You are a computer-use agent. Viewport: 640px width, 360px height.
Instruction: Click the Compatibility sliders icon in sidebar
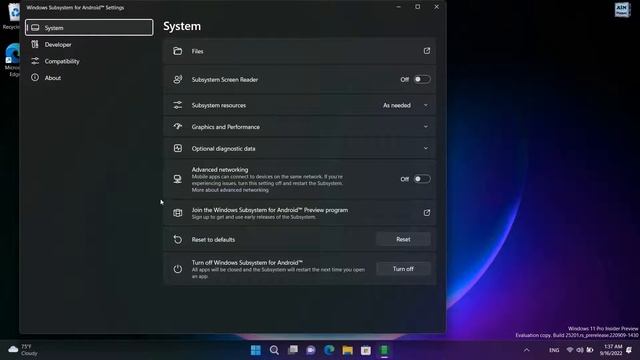pyautogui.click(x=35, y=61)
